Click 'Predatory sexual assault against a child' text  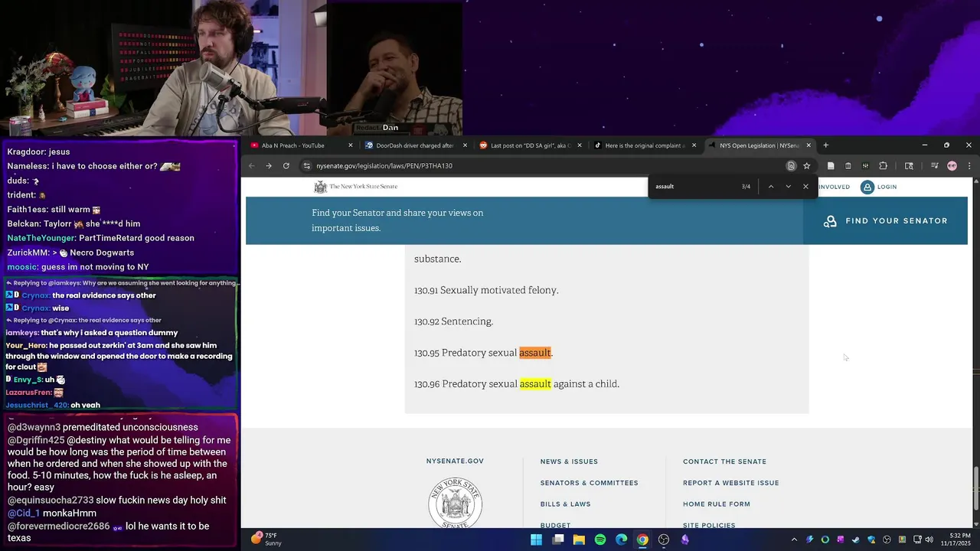coord(531,384)
